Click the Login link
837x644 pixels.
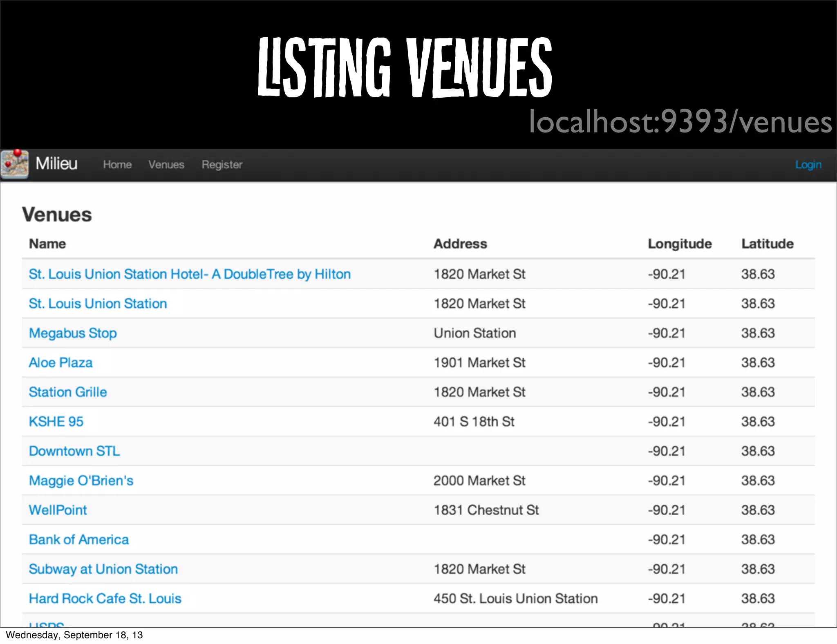[808, 165]
